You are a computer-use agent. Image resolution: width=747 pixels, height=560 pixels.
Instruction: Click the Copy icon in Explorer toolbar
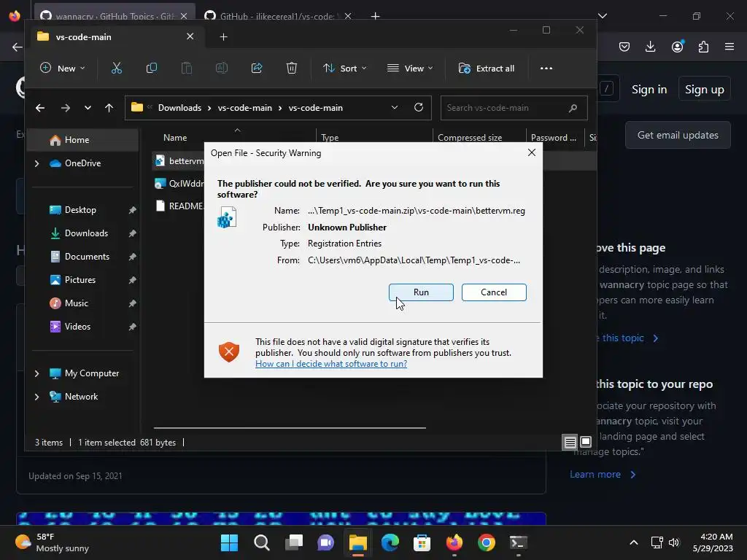[x=152, y=68]
